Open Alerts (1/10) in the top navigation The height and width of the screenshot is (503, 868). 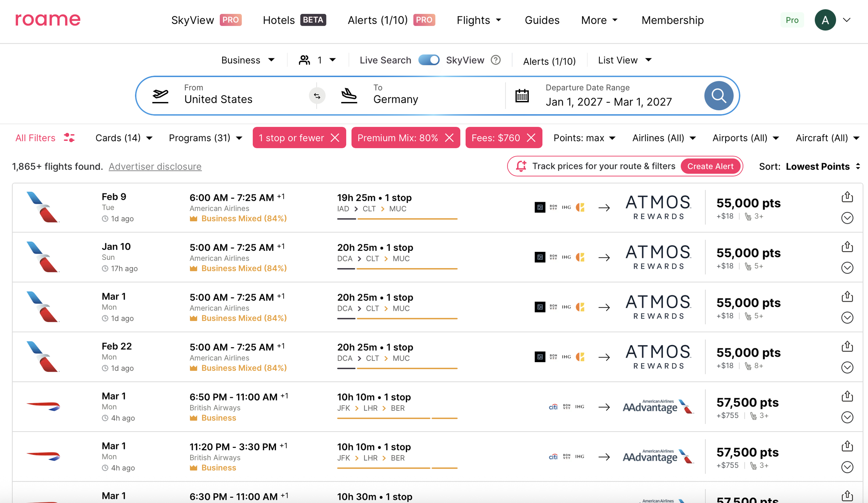point(391,20)
